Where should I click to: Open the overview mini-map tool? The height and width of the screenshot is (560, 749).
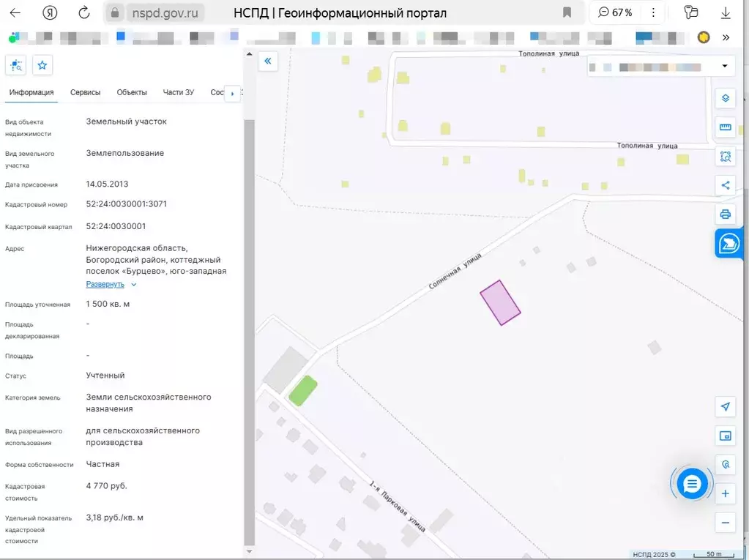(x=725, y=436)
